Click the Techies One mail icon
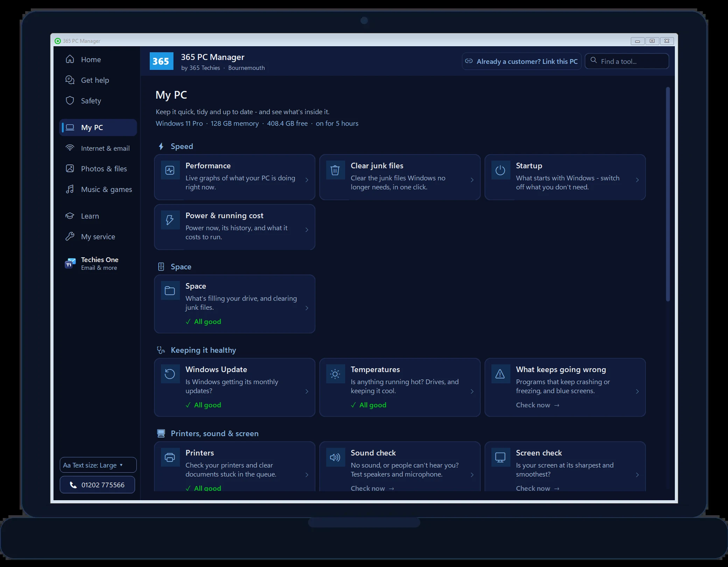Screen dimensions: 728x567 point(70,263)
